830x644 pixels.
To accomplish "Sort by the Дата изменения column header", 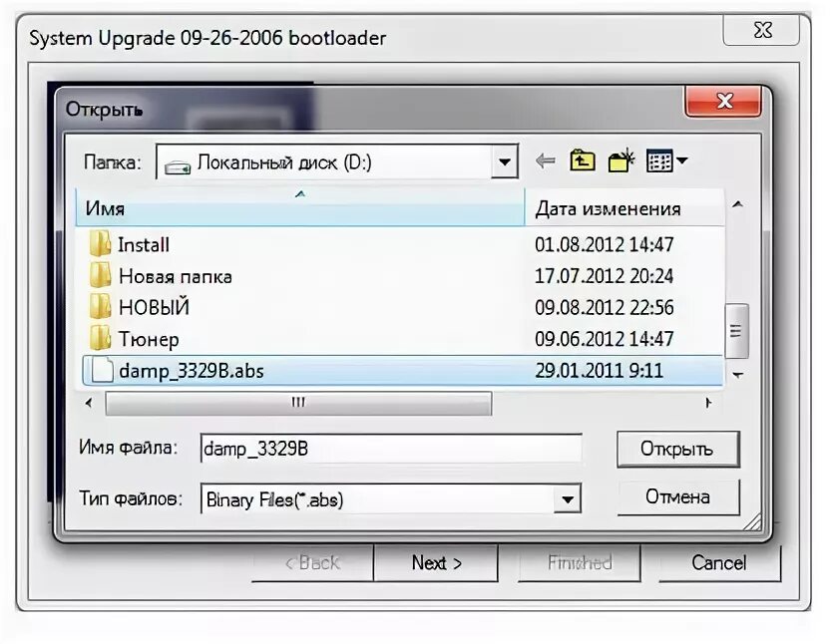I will pyautogui.click(x=608, y=208).
